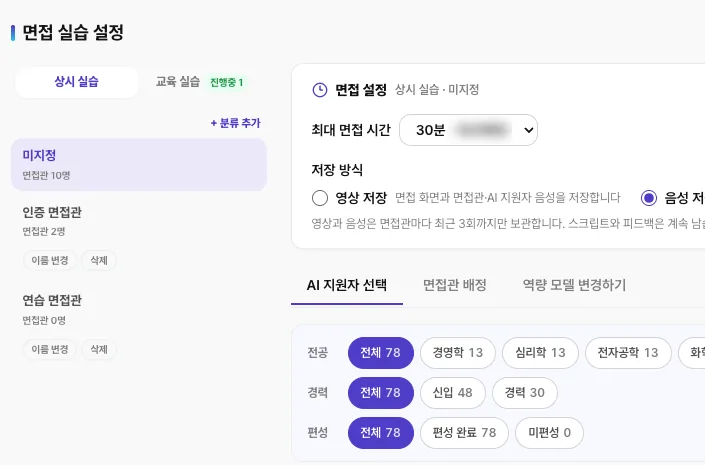Viewport: 705px width, 465px height.
Task: Click the 최대 면접 시간 label
Action: [351, 130]
